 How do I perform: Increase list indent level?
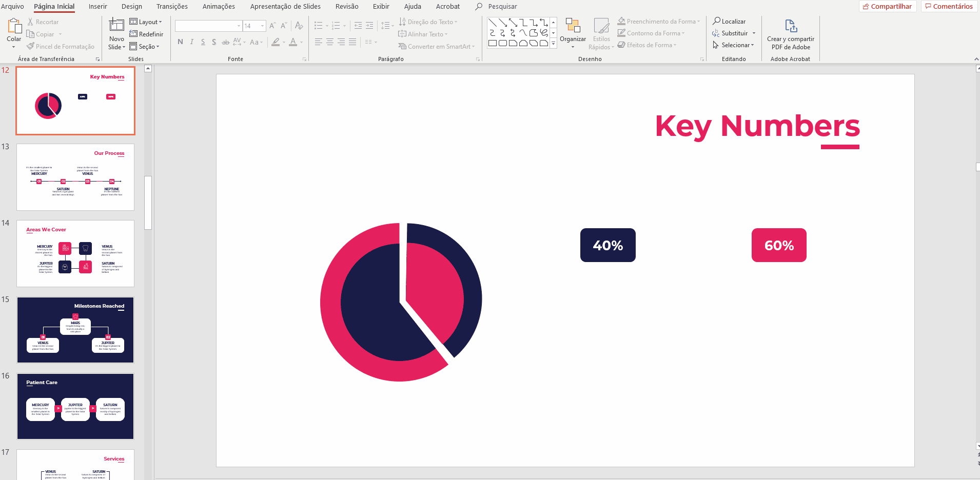click(369, 26)
